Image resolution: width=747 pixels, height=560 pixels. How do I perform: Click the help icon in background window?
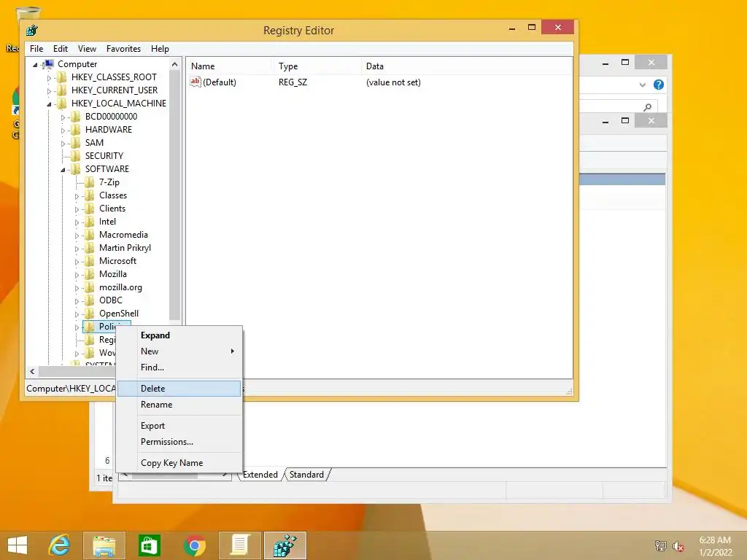pos(659,85)
